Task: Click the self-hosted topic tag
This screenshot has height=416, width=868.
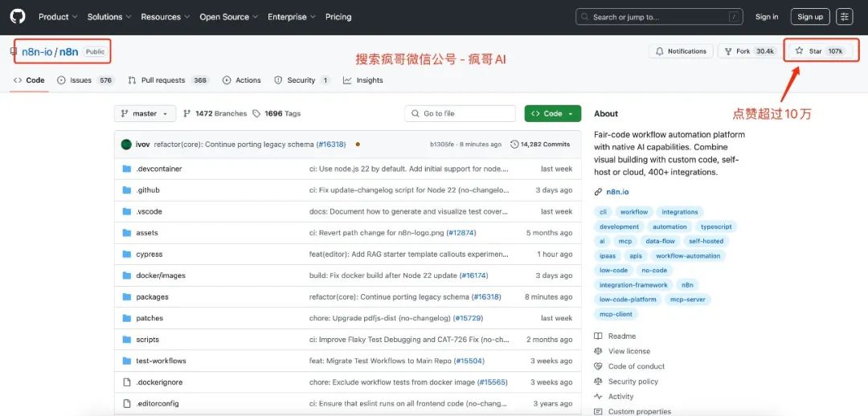Action: pyautogui.click(x=706, y=241)
